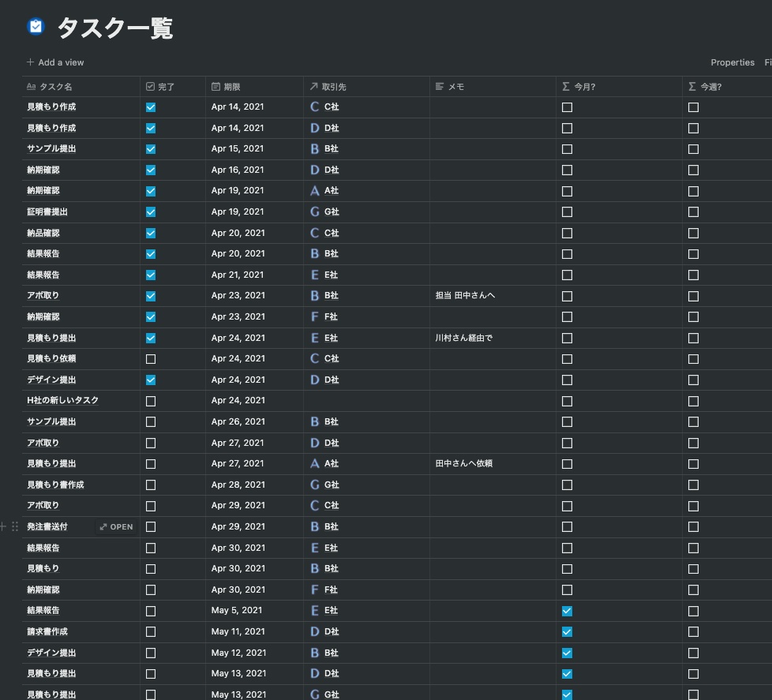Viewport: 772px width, 700px height.
Task: Click the plus icon beside 発注書送付 row
Action: pyautogui.click(x=3, y=526)
